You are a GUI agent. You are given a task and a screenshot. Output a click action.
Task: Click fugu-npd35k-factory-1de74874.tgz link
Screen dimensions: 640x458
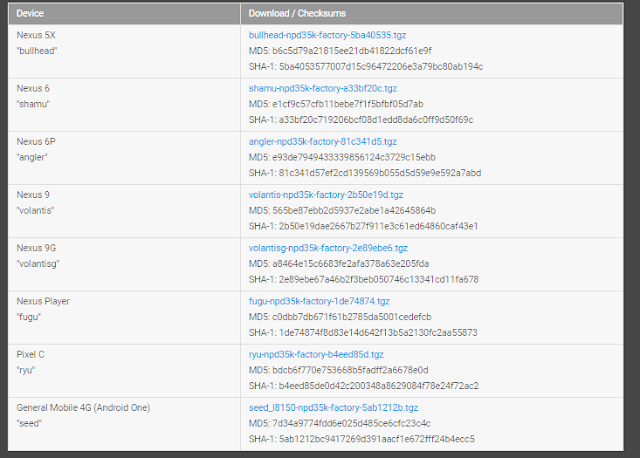pos(319,301)
